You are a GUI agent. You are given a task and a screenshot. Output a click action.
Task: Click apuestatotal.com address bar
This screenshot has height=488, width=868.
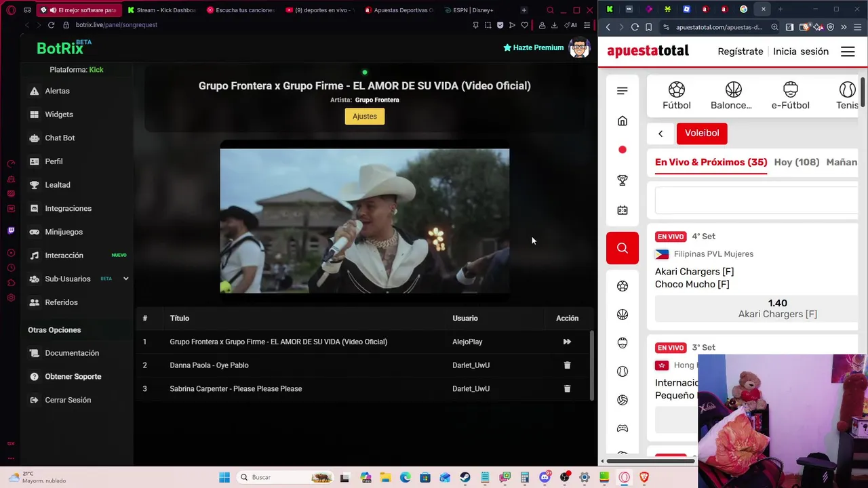[719, 27]
